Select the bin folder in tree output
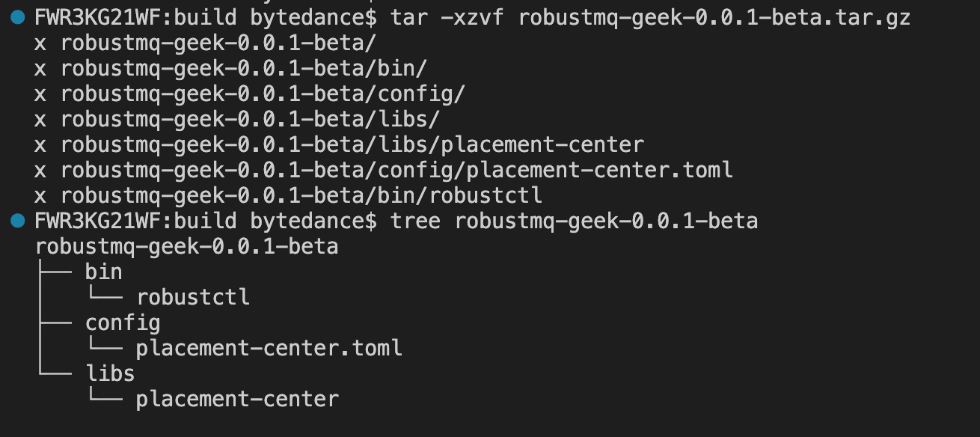980x437 pixels. click(x=103, y=272)
